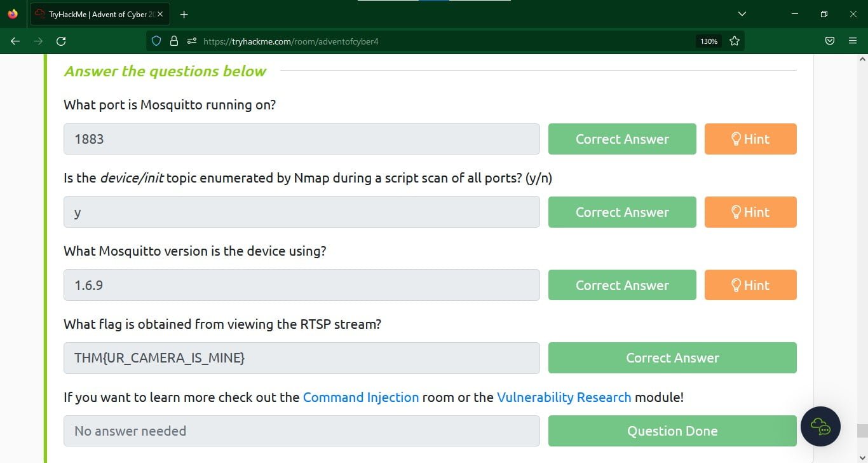The width and height of the screenshot is (868, 463).
Task: Close the TryHackMe Advent of Cyber tab
Action: 160,14
